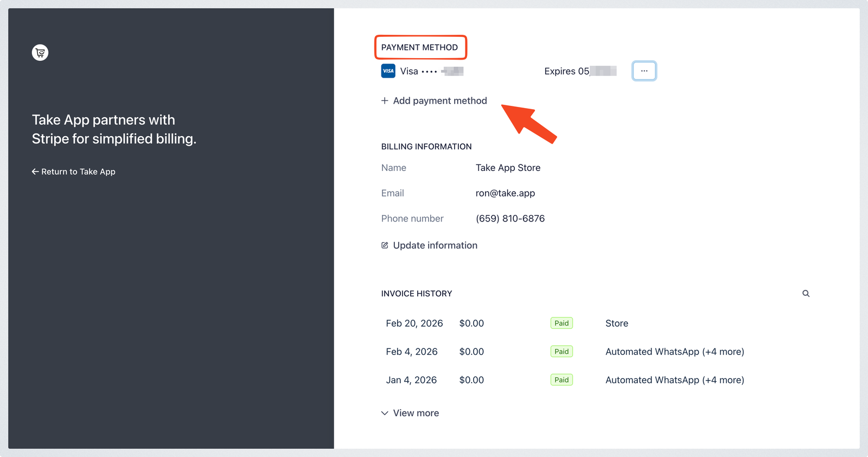This screenshot has height=457, width=868.
Task: Open the Feb 4, 2026 invoice
Action: [x=597, y=352]
